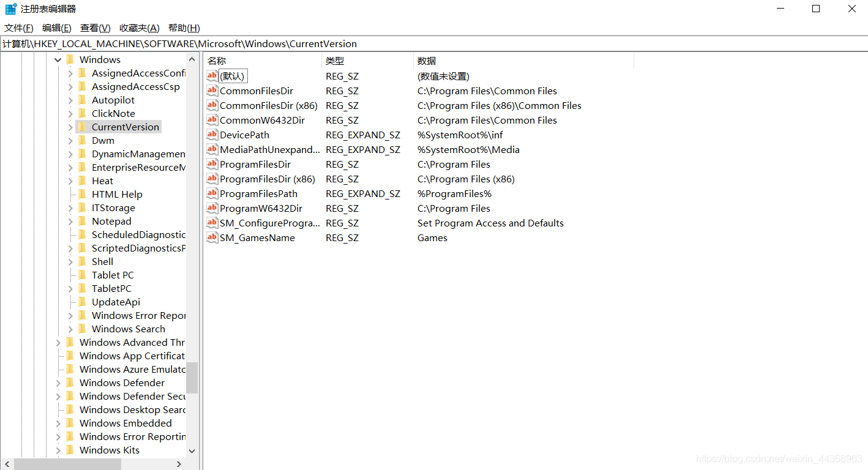868x470 pixels.
Task: Select the Heat key
Action: [x=102, y=181]
